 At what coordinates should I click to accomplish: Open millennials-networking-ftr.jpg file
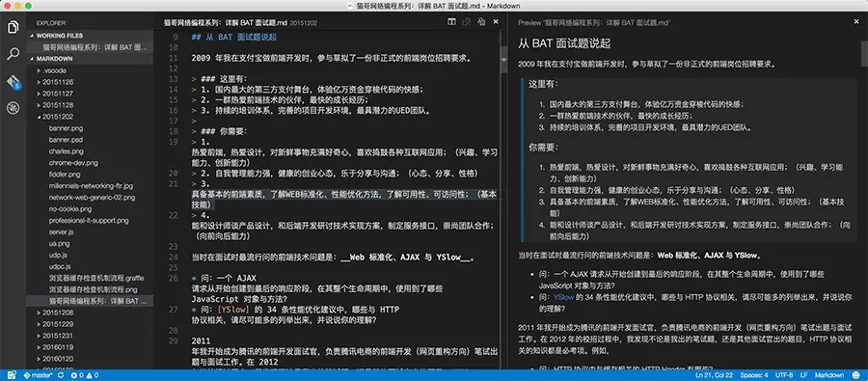[91, 186]
